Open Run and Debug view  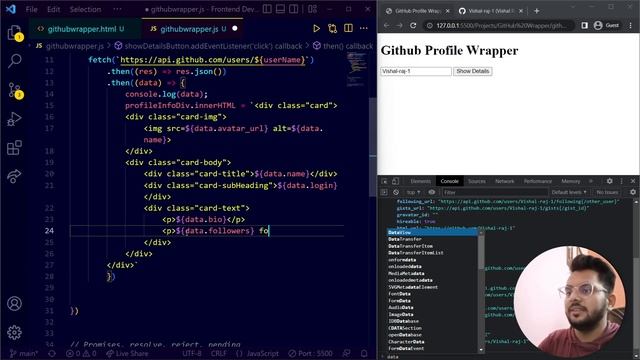coord(14,119)
